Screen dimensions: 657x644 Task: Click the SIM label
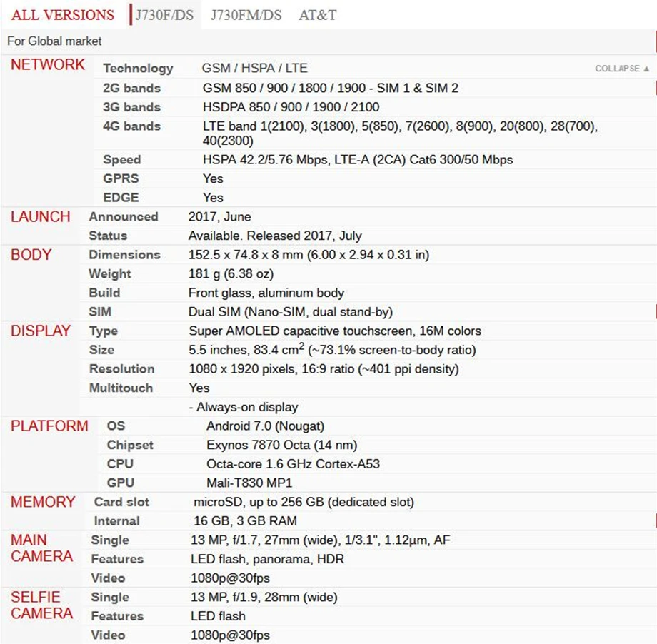click(x=100, y=312)
